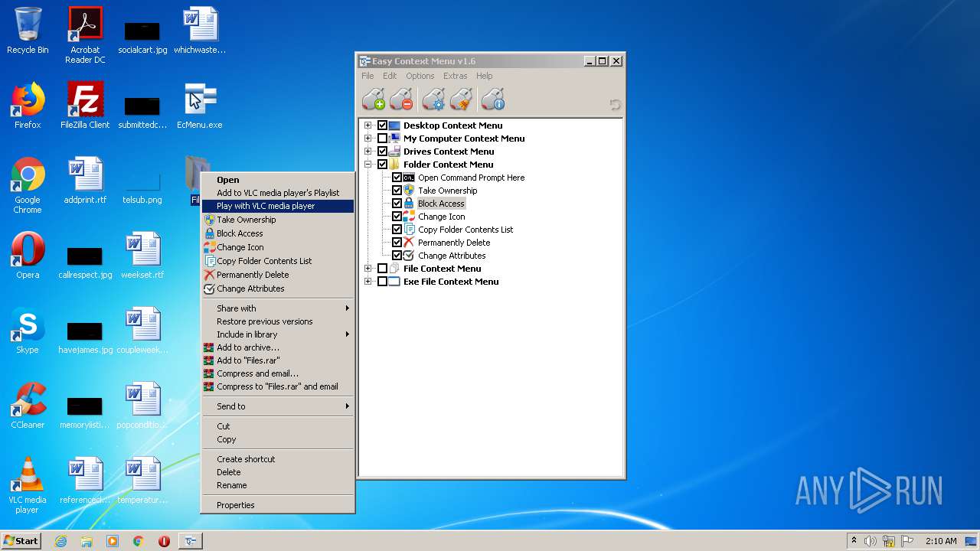Click the About mouse icon with blue info

493,99
